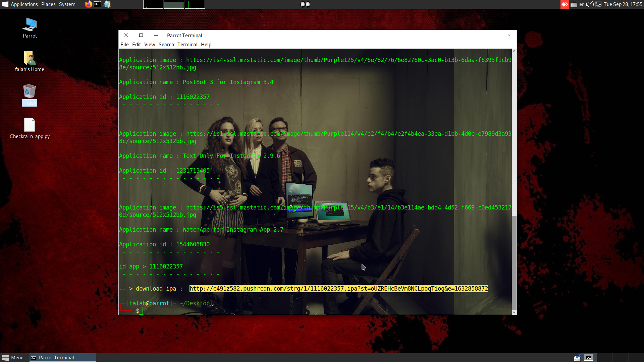The height and width of the screenshot is (362, 644).
Task: Open the Terminal menu in the menu bar
Action: pos(187,45)
